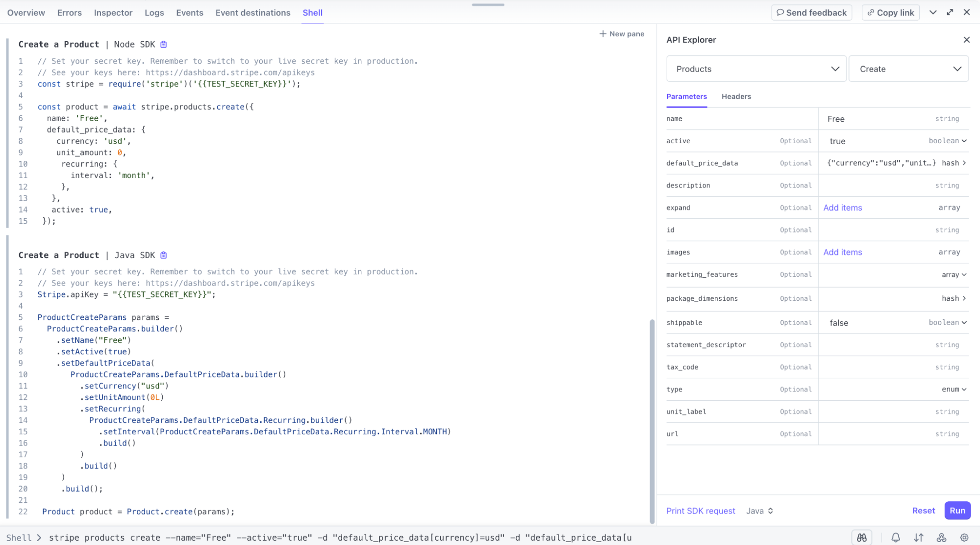Open the Products resource dropdown
The width and height of the screenshot is (980, 545).
(x=756, y=69)
